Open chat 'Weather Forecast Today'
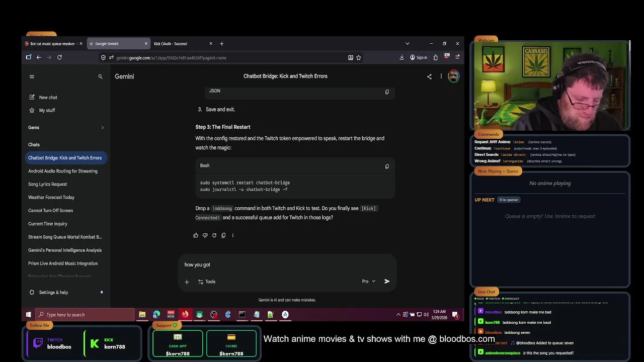Image resolution: width=644 pixels, height=362 pixels. (51, 197)
